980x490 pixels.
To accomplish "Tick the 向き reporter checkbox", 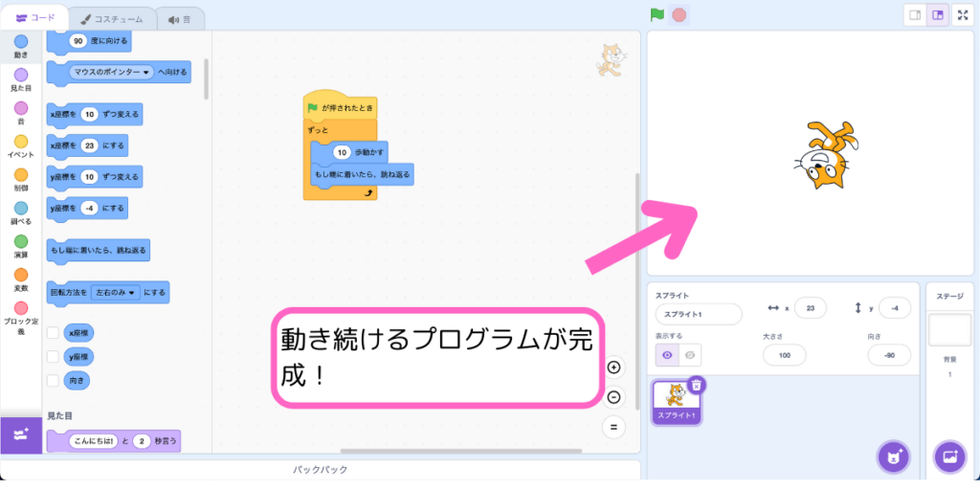I will [x=54, y=381].
